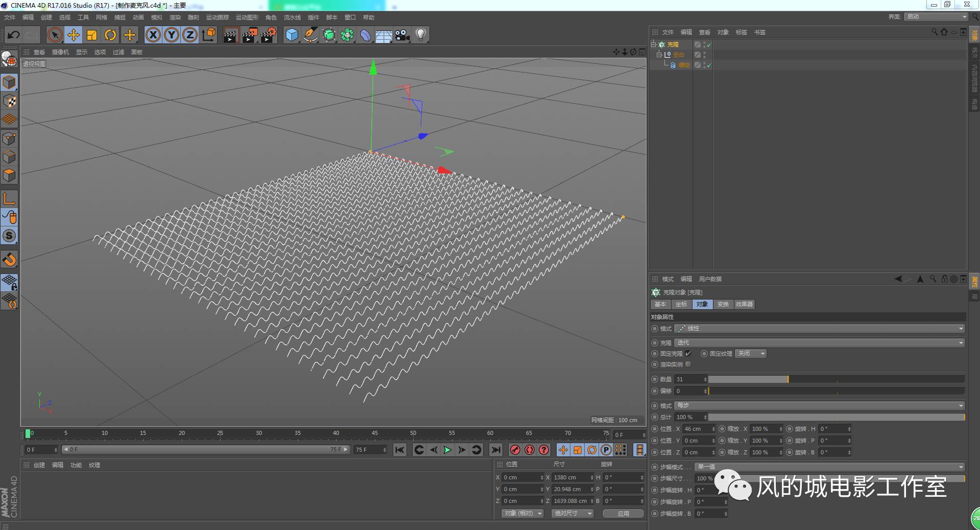This screenshot has height=530, width=980.
Task: Switch to the 坐标 tab in attributes
Action: [681, 304]
